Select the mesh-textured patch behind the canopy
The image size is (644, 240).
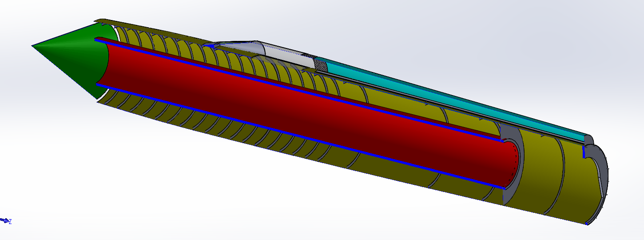[321, 65]
